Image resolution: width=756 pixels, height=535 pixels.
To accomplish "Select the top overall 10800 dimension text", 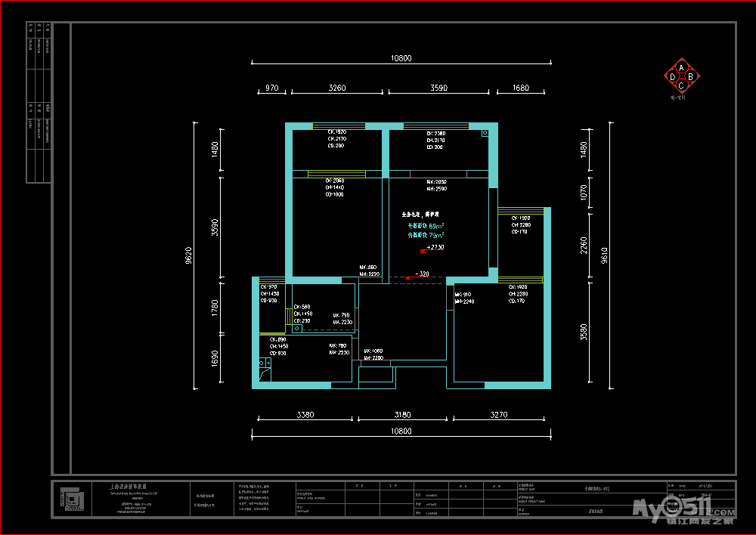I will 401,58.
